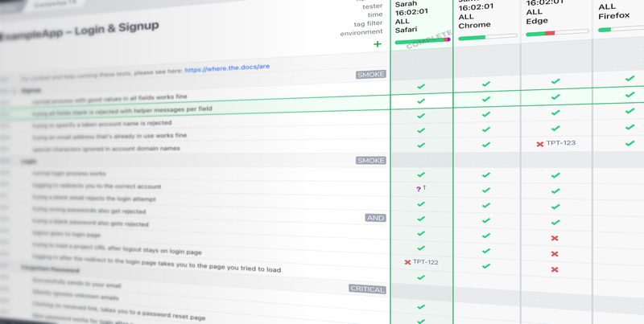Click Safari checkmark in highlighted 'all fields blank' row

(x=421, y=100)
